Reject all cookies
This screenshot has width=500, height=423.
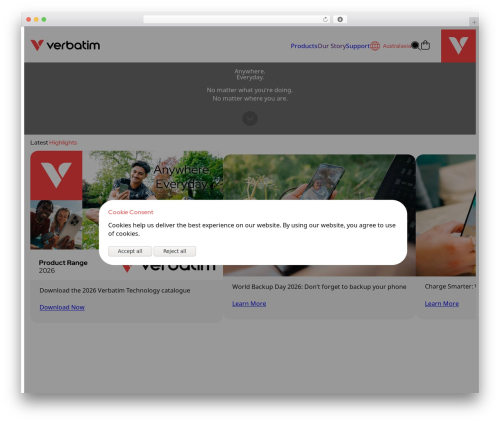pyautogui.click(x=175, y=251)
